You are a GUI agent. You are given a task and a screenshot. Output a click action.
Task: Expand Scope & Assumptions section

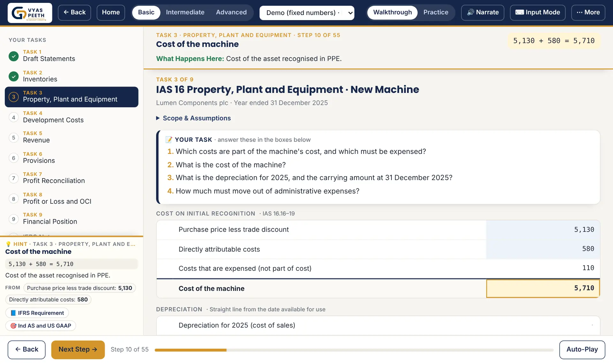point(193,118)
